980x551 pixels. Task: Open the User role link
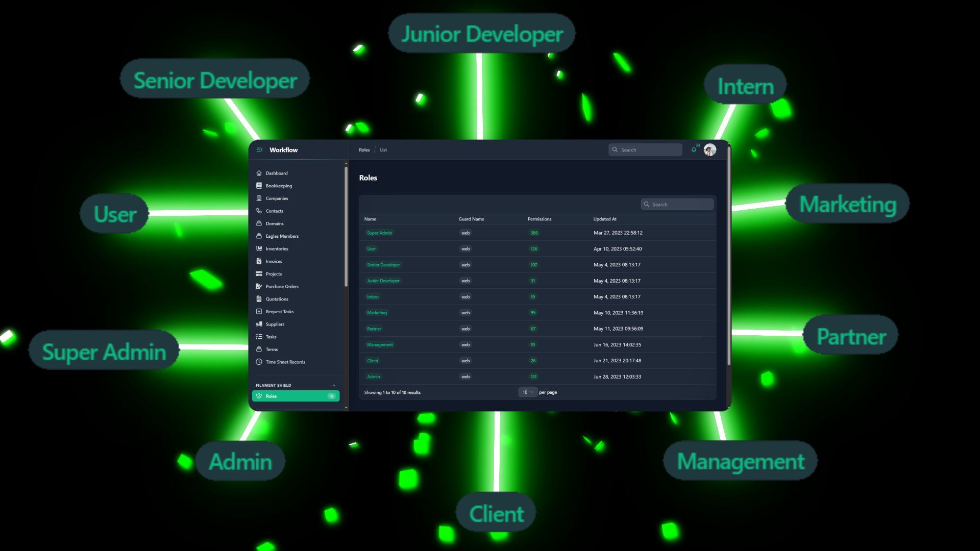(372, 249)
